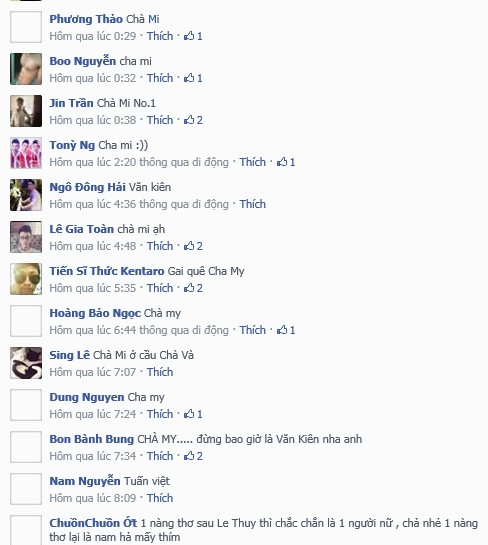Viewport: 488px width, 545px height.
Task: Open Tonỳ Ng's avatar photo
Action: click(x=26, y=153)
